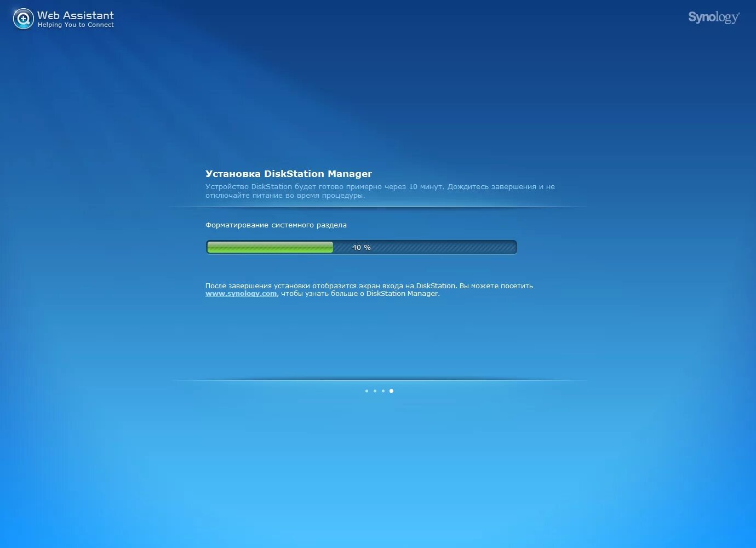This screenshot has height=548, width=756.
Task: Click the '40 %' progress value
Action: 362,248
